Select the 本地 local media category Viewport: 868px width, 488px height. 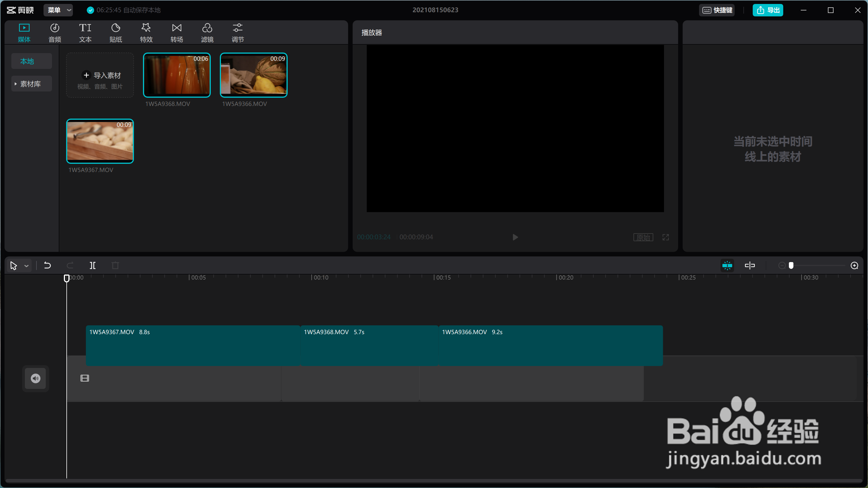[x=32, y=61]
